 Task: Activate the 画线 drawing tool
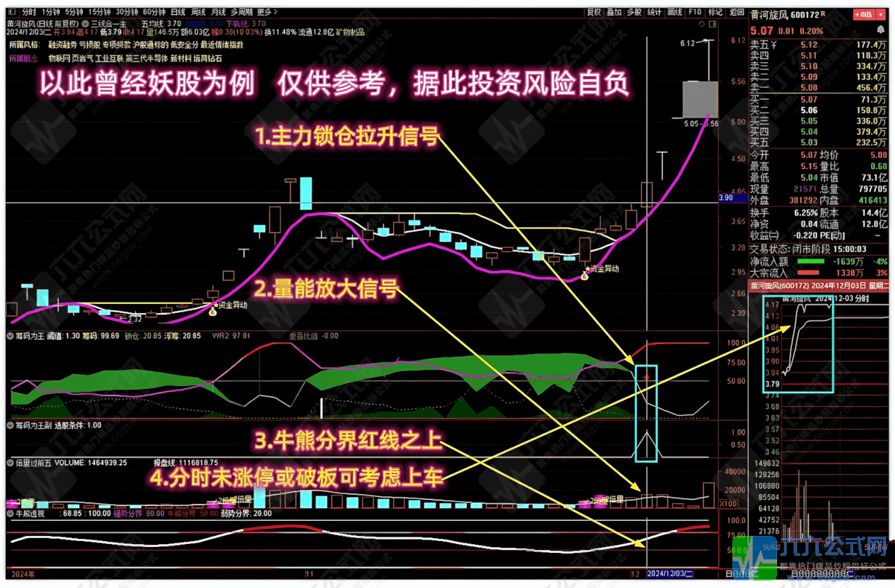674,11
